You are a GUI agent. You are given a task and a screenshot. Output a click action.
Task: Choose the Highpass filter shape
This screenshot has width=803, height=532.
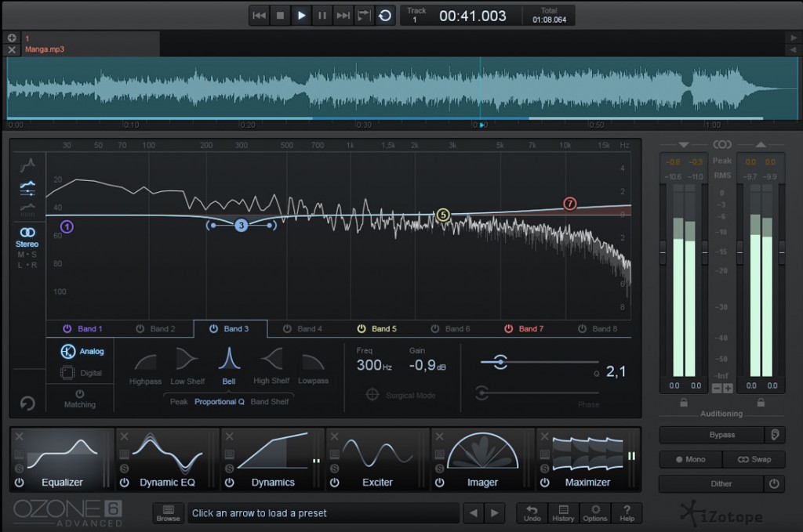145,367
